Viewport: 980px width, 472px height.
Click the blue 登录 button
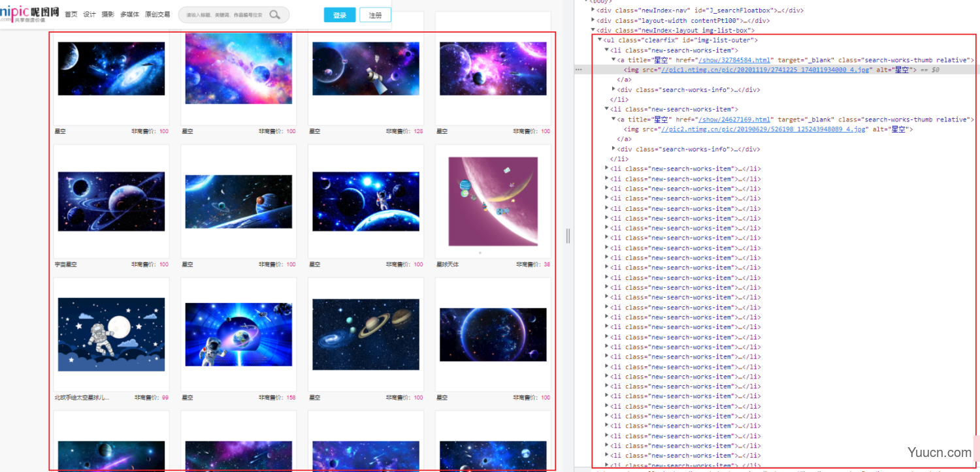(340, 15)
